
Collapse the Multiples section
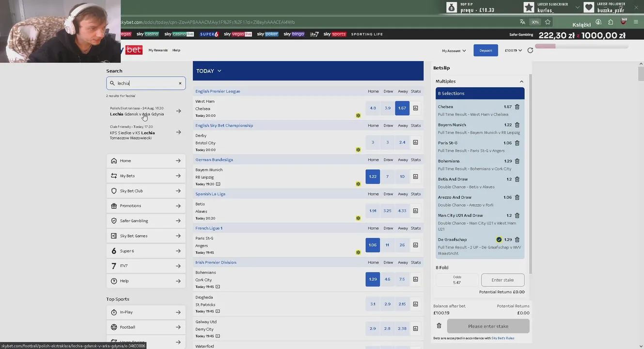pos(521,81)
